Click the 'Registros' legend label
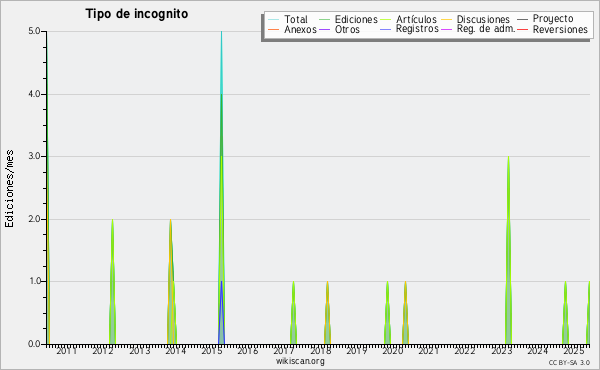This screenshot has height=370, width=600. 417,29
